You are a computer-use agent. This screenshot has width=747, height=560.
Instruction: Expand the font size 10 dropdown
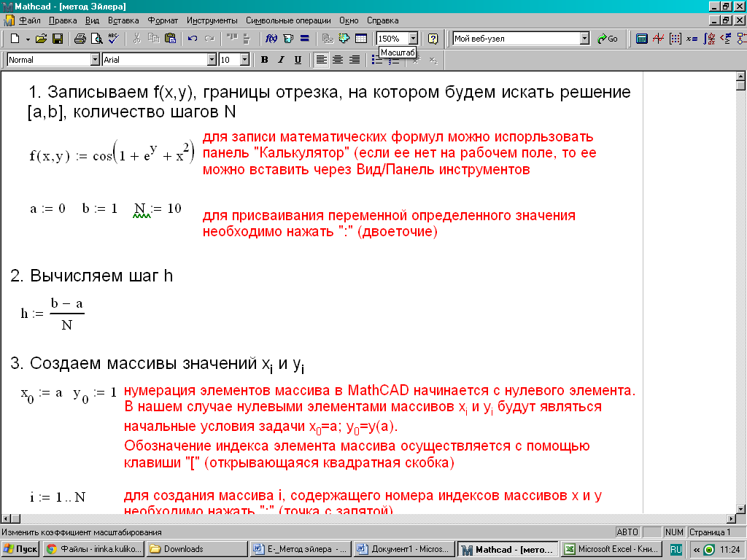click(x=245, y=60)
